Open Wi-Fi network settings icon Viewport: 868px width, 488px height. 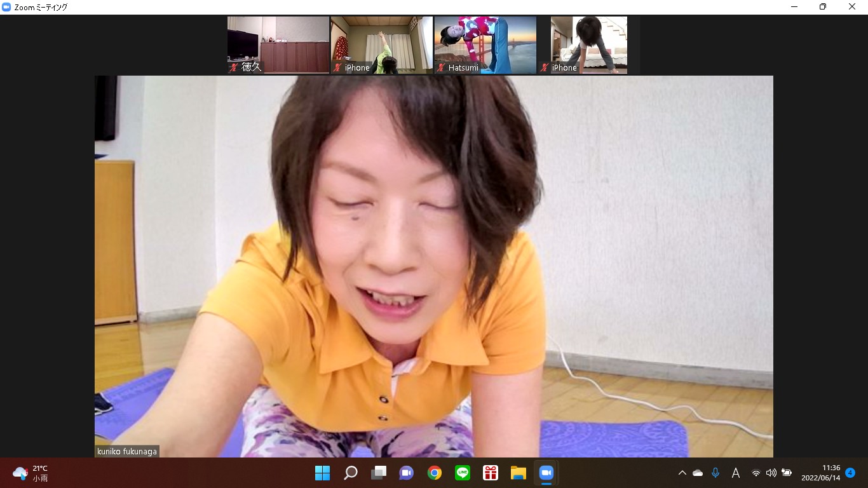click(756, 473)
